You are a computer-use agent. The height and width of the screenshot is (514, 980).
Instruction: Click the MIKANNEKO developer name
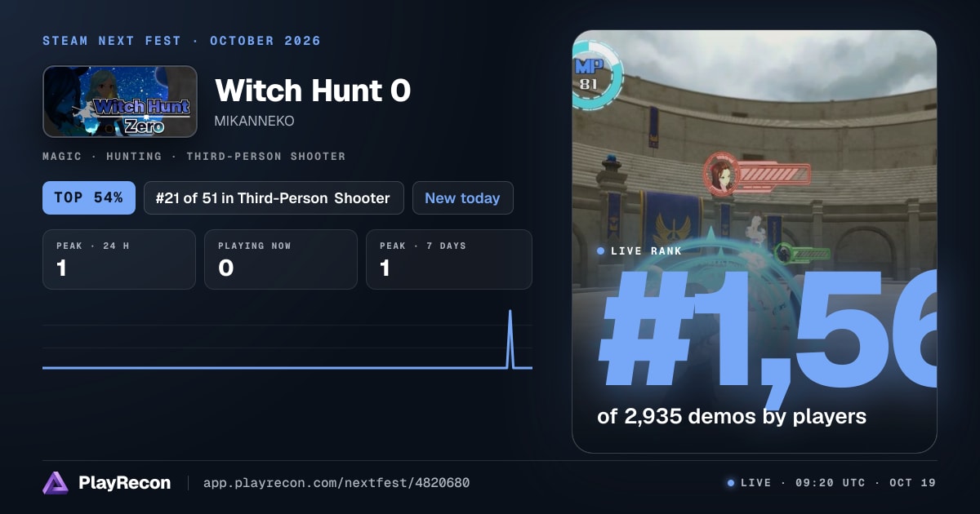coord(254,121)
